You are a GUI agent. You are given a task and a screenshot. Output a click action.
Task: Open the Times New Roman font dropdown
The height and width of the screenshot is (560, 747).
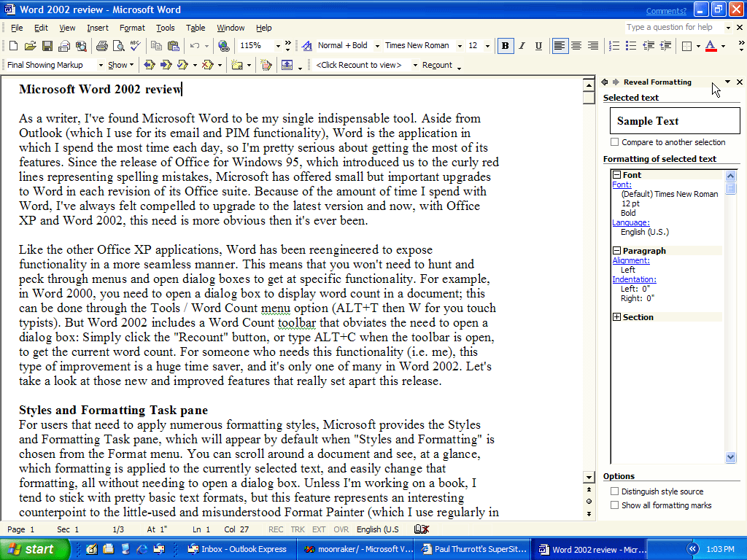click(x=460, y=46)
